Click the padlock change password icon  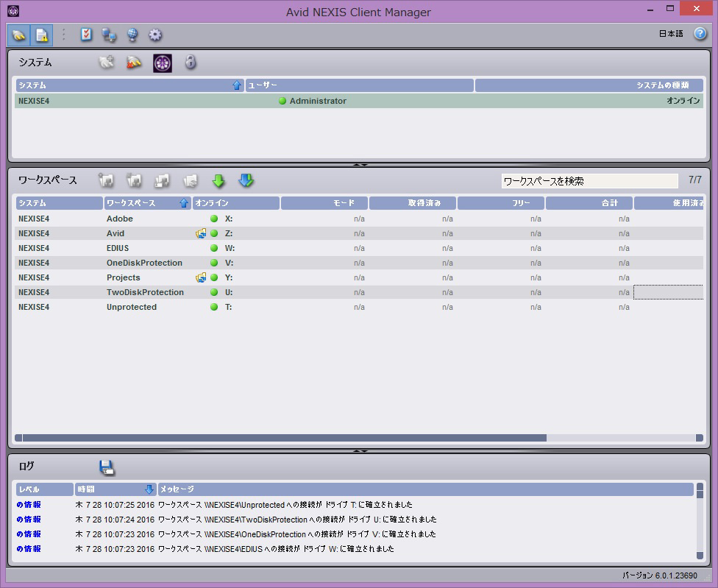(x=191, y=63)
